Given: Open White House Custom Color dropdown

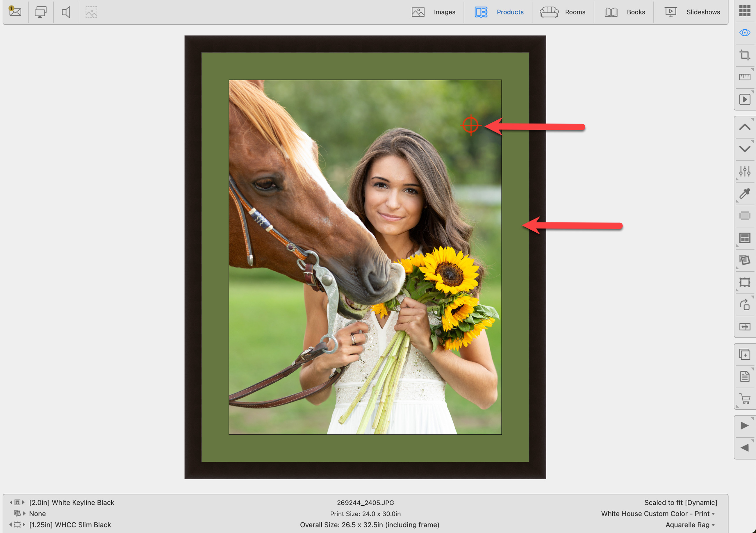Looking at the screenshot, I should [657, 514].
